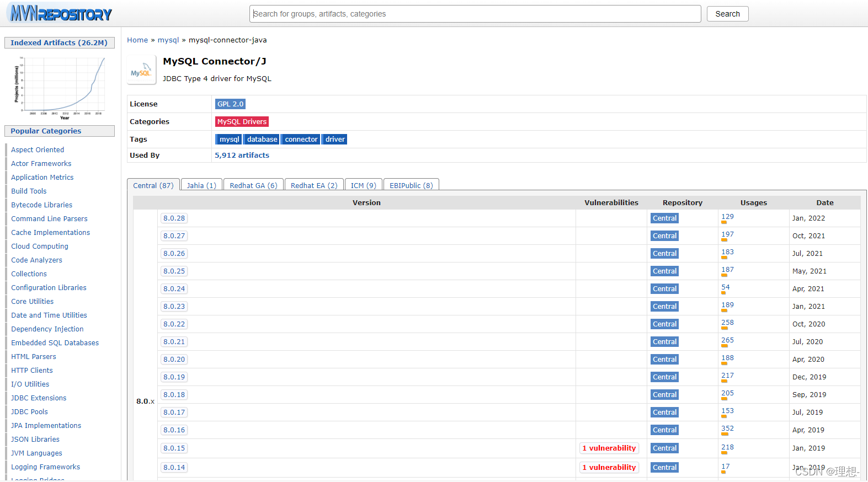Open version 8.0.24
Viewport: 868px width, 482px height.
tap(174, 289)
